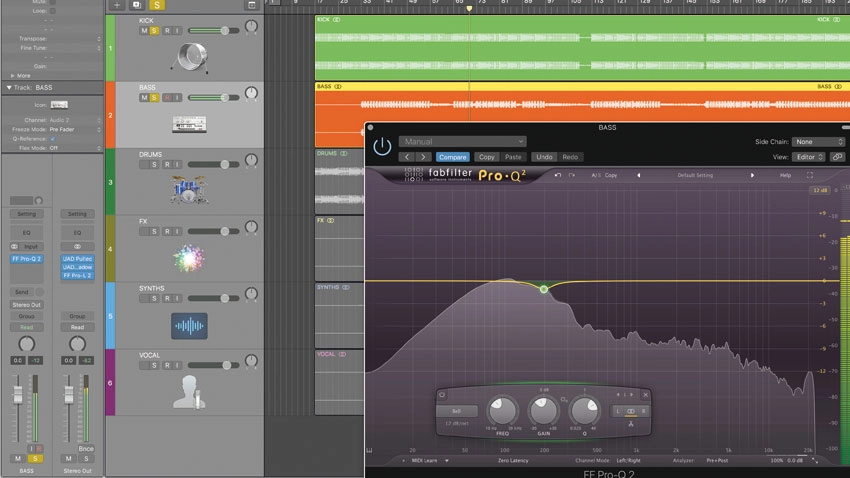Click the Bell filter shape button

click(456, 411)
